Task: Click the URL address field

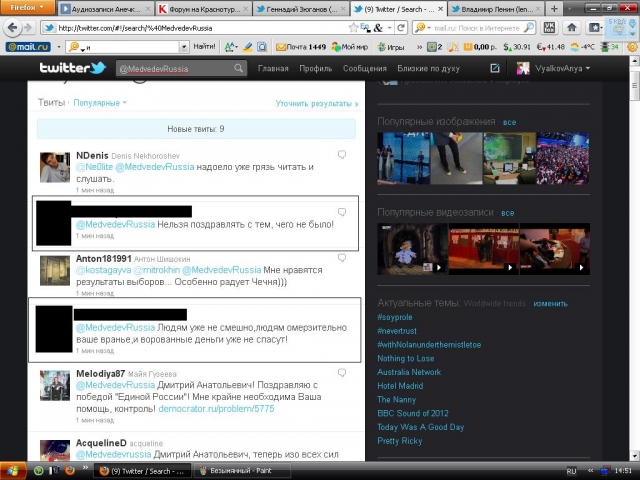Action: pos(196,28)
